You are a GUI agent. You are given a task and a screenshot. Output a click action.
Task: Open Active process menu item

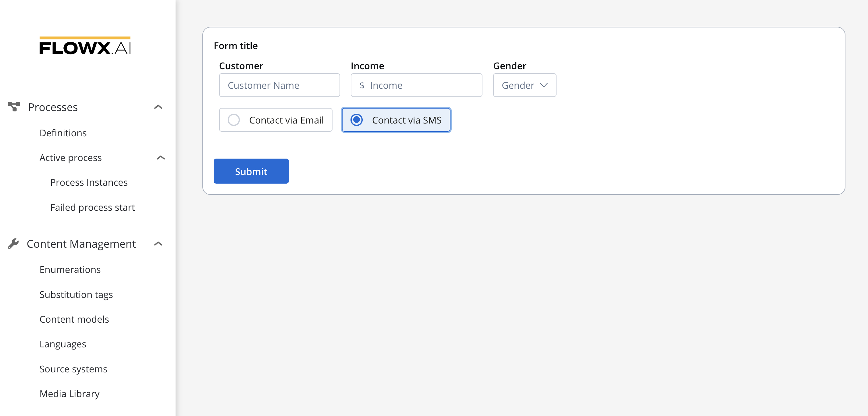pyautogui.click(x=70, y=158)
